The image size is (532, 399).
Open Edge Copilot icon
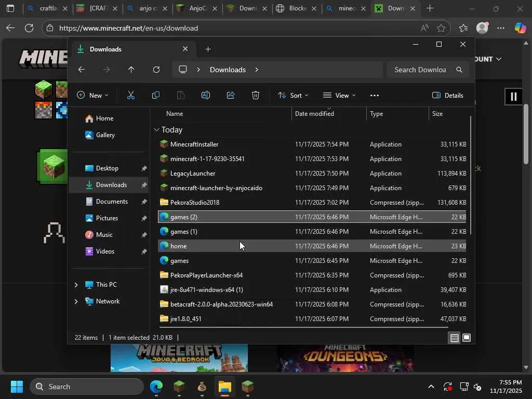pos(520,28)
